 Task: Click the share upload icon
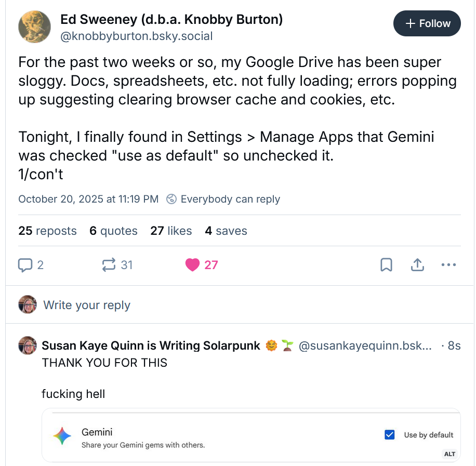click(417, 265)
